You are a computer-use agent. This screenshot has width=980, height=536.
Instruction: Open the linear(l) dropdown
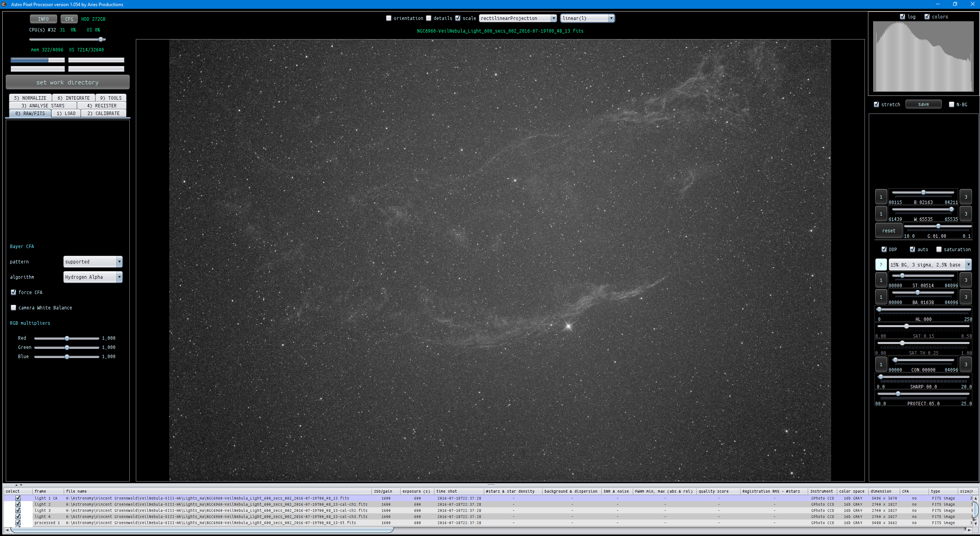coord(587,18)
